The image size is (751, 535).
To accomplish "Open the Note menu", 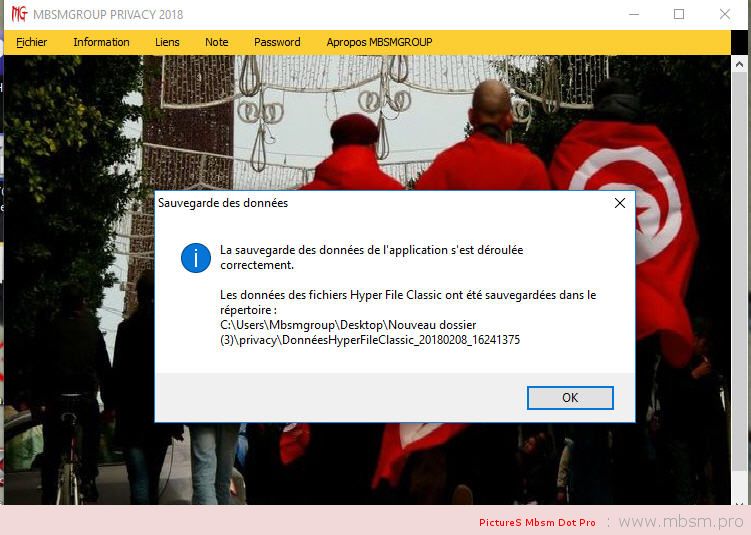I will tap(217, 42).
